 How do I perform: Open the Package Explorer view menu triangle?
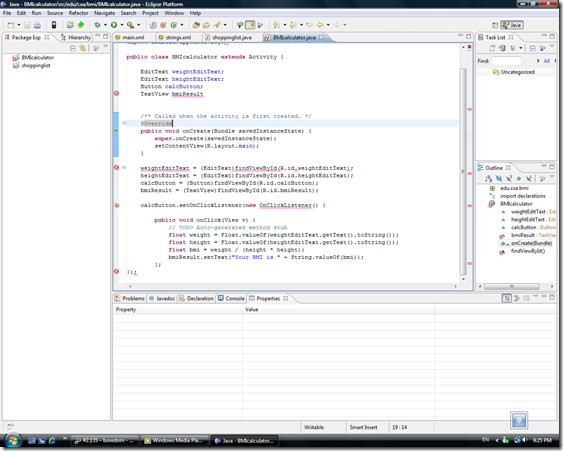(106, 46)
